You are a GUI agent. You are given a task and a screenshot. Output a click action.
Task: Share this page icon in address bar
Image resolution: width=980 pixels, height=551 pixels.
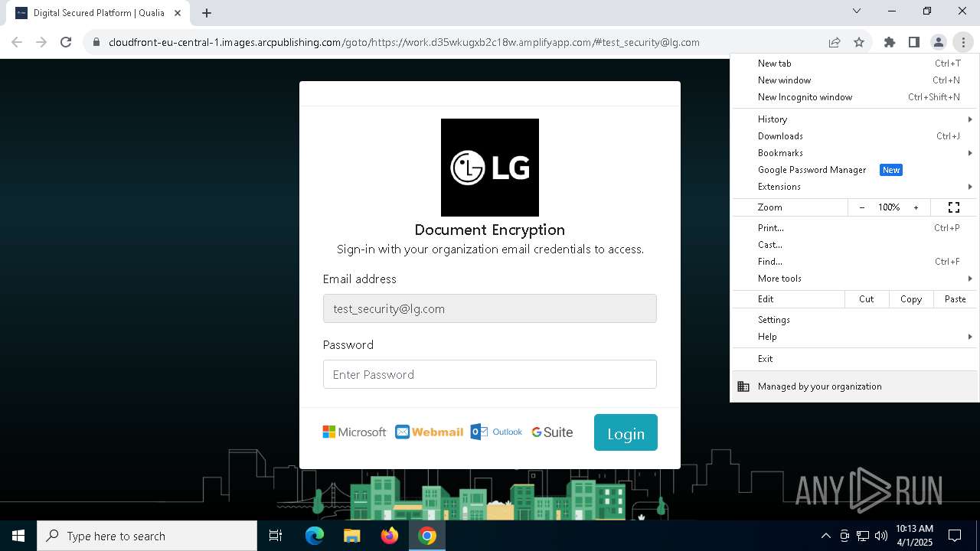[x=835, y=42]
